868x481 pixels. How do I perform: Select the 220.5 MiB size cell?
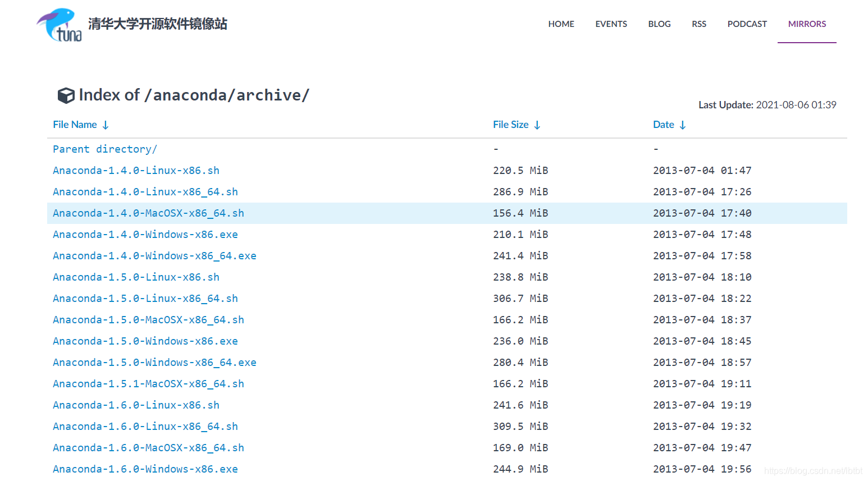point(520,171)
